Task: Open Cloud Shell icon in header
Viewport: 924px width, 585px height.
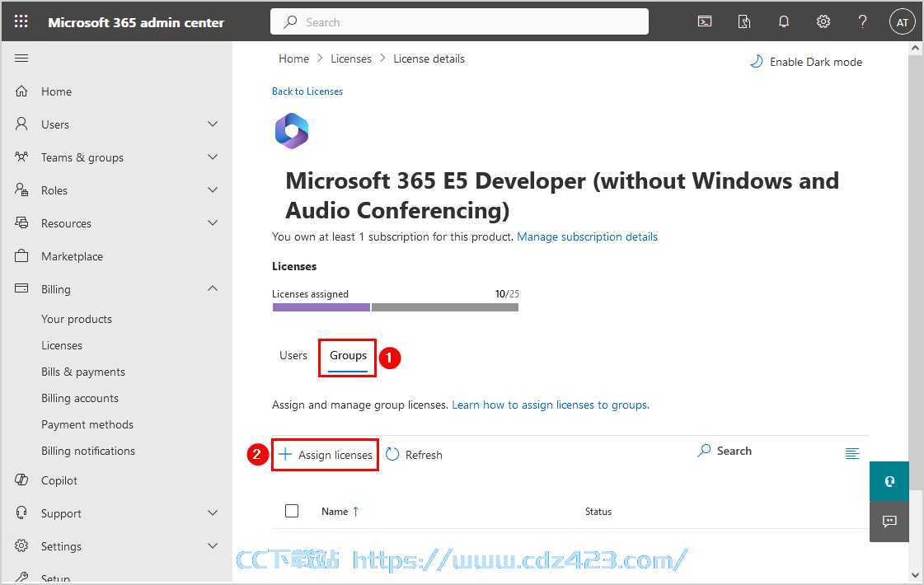Action: [705, 21]
